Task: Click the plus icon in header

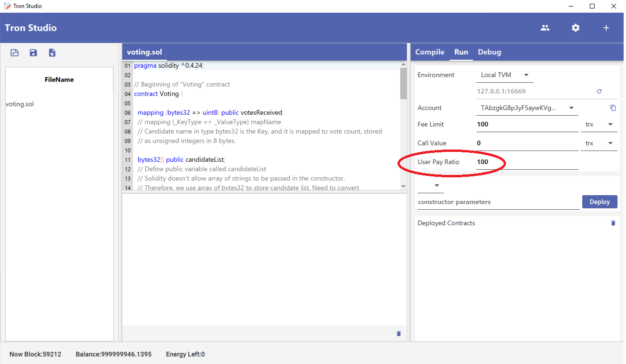Action: [x=606, y=28]
